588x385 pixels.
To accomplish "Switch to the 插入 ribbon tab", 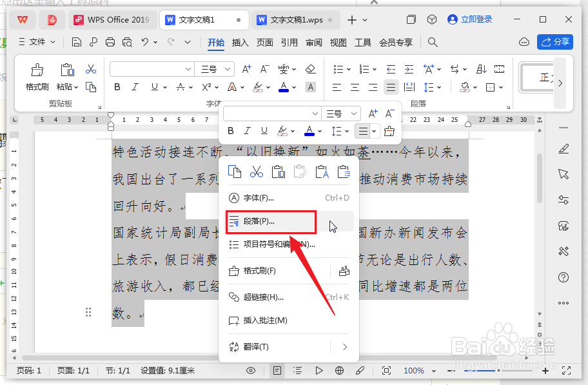I will 240,44.
